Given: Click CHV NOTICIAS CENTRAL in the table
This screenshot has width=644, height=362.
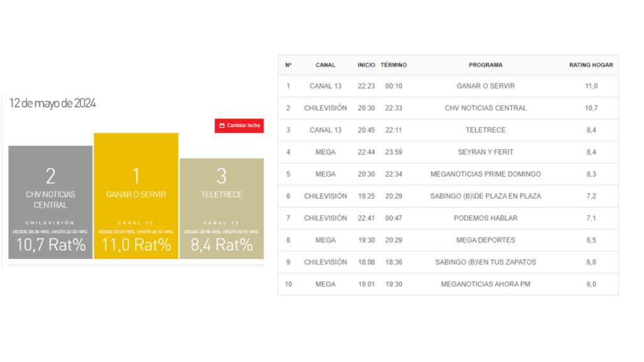Looking at the screenshot, I should [x=486, y=108].
